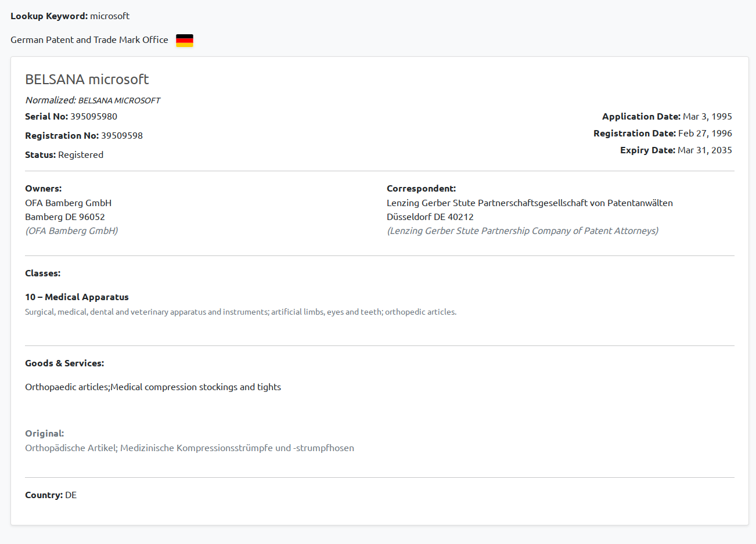
Task: Select serial number 395095980
Action: 93,116
